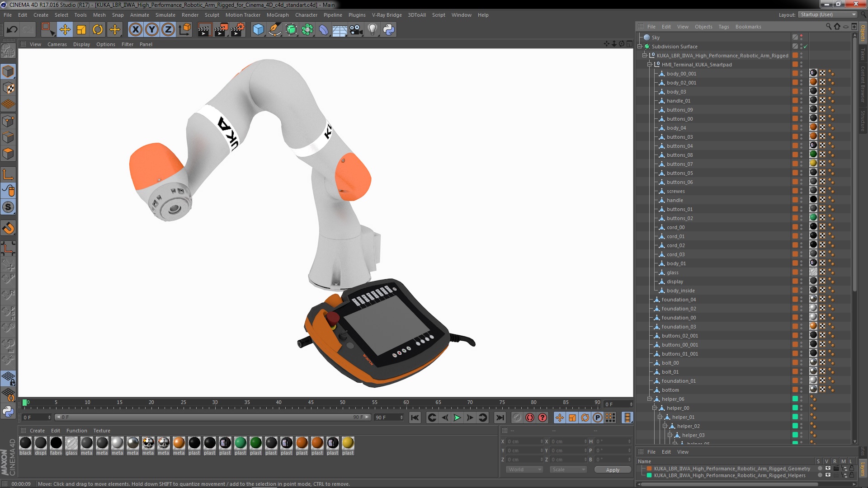
Task: Select the Move tool in top toolbar
Action: [65, 30]
